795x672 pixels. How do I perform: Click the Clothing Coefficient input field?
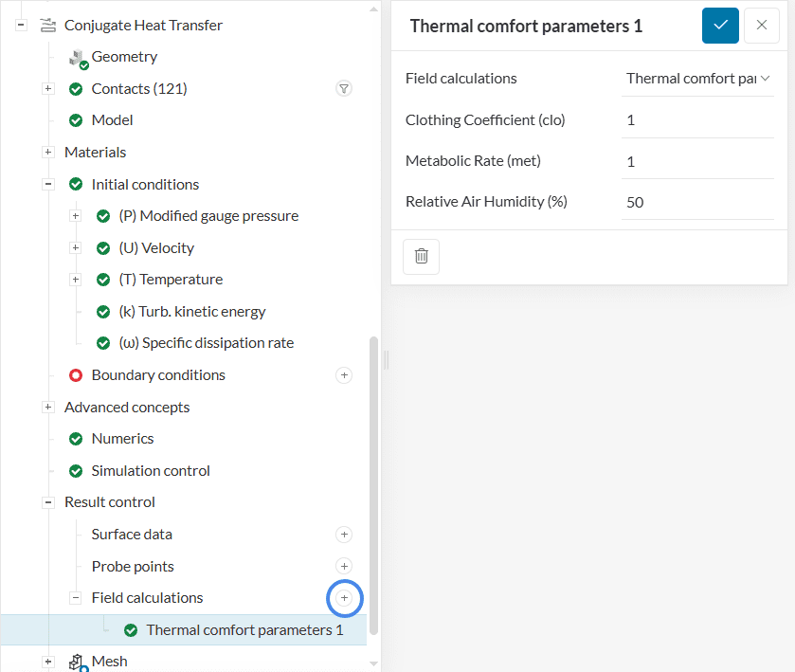[697, 120]
